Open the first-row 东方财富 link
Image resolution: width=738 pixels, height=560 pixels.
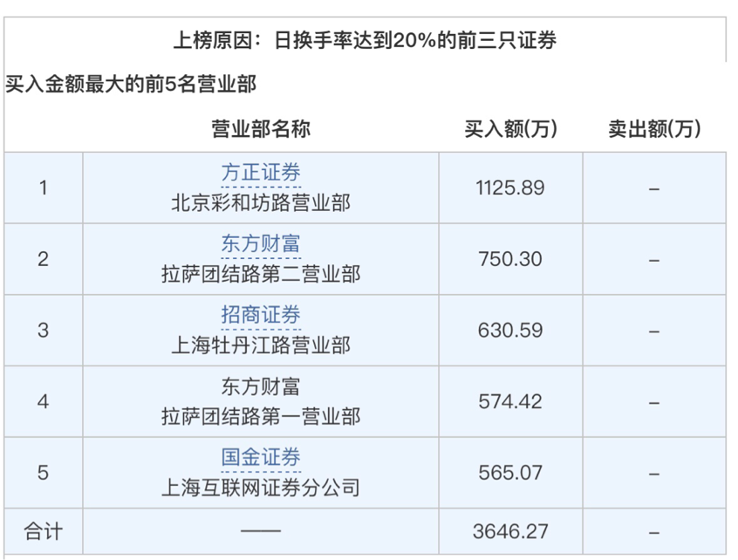(x=261, y=243)
